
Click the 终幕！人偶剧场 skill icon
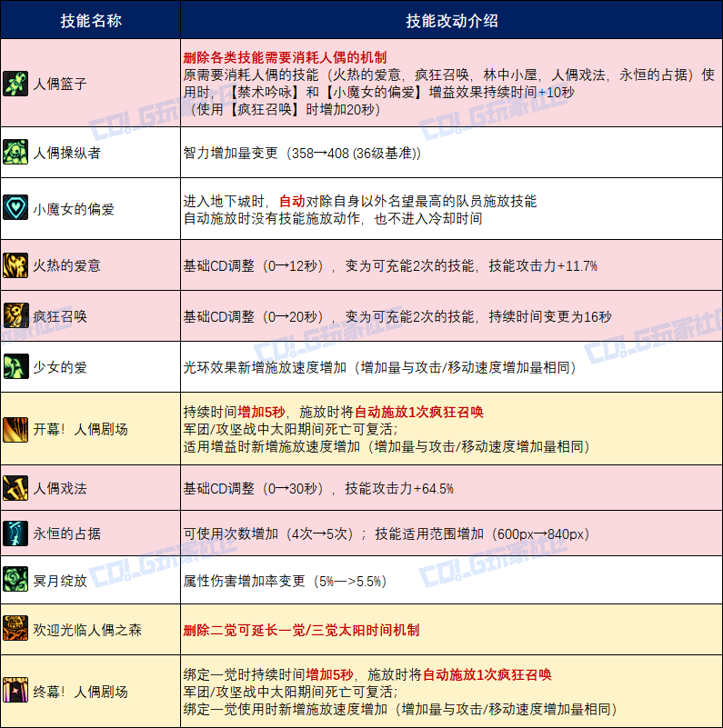click(x=15, y=690)
